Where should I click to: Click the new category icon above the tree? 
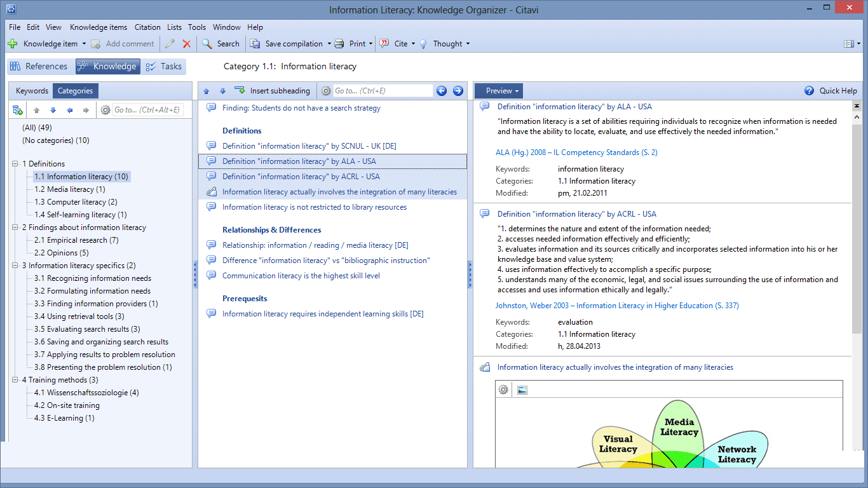[x=18, y=110]
